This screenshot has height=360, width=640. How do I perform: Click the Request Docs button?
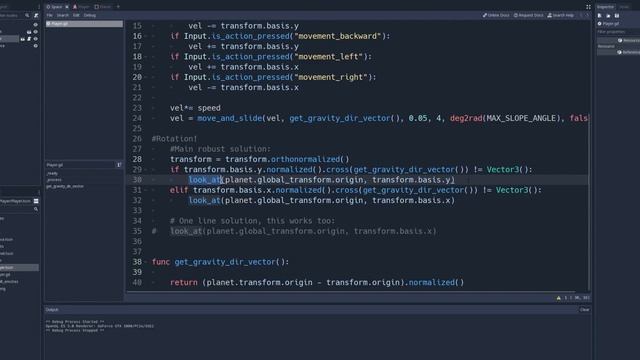(x=528, y=15)
